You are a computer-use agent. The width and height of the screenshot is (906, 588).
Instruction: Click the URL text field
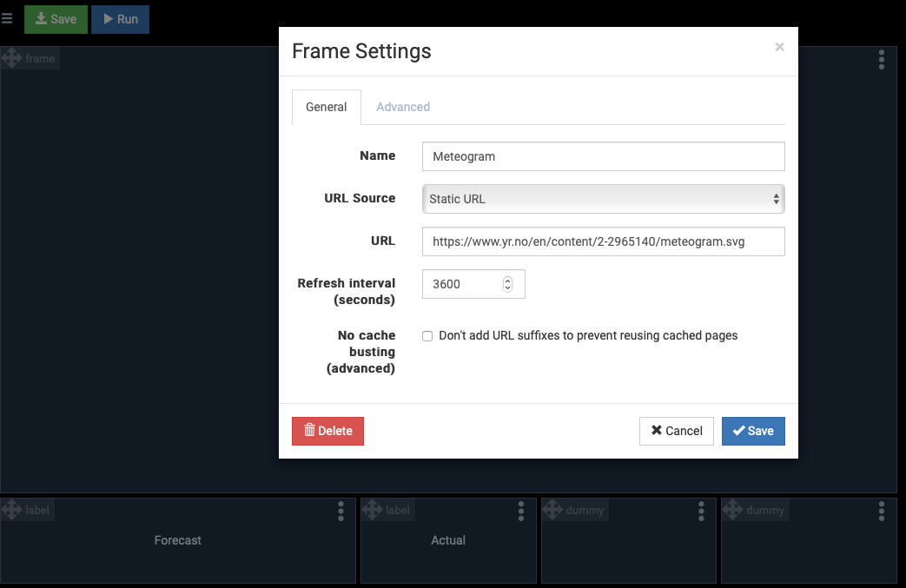603,242
